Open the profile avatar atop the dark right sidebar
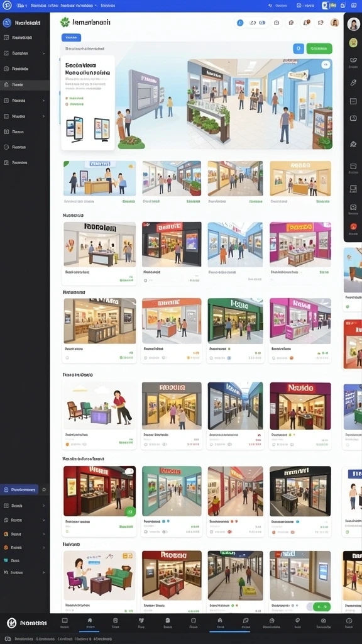The height and width of the screenshot is (644, 362). [353, 25]
